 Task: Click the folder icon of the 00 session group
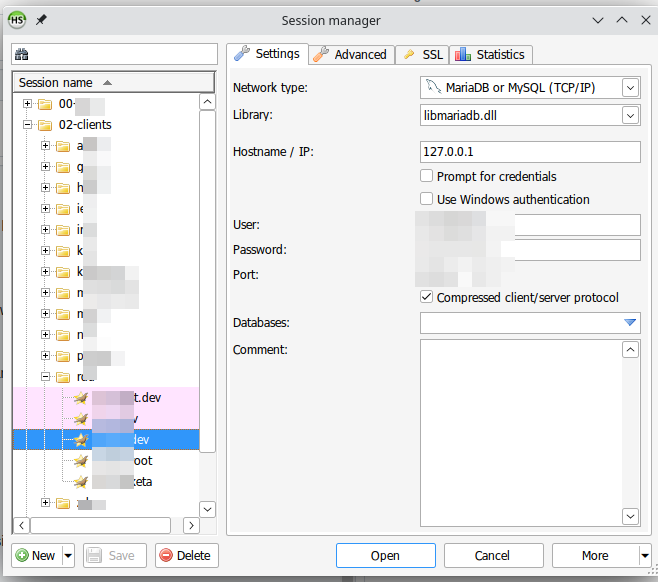(45, 104)
